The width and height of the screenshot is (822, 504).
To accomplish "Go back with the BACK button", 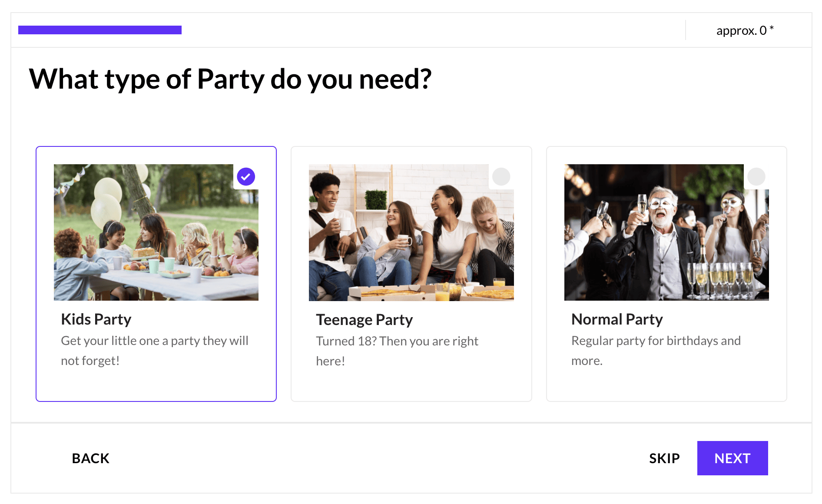I will (90, 458).
